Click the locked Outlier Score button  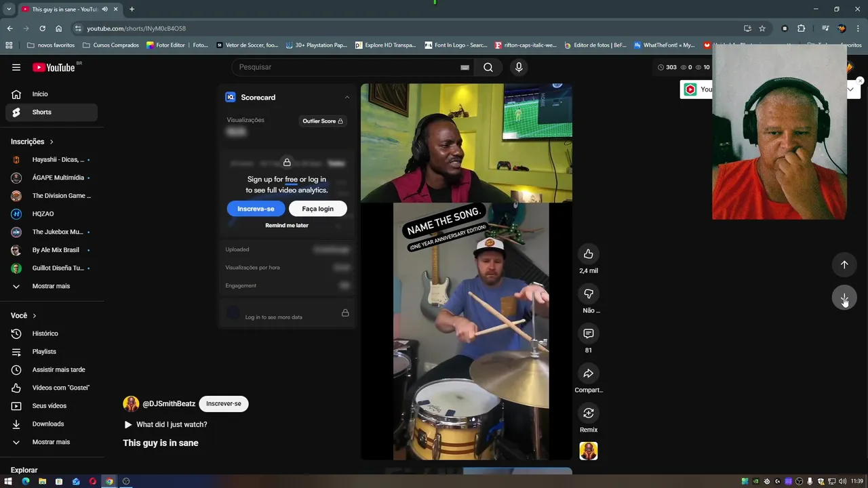tap(322, 121)
